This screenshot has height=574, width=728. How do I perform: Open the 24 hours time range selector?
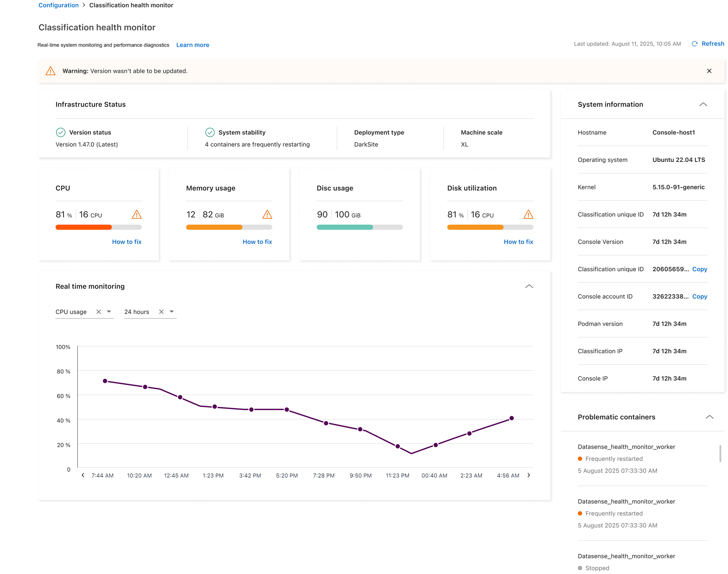point(172,312)
